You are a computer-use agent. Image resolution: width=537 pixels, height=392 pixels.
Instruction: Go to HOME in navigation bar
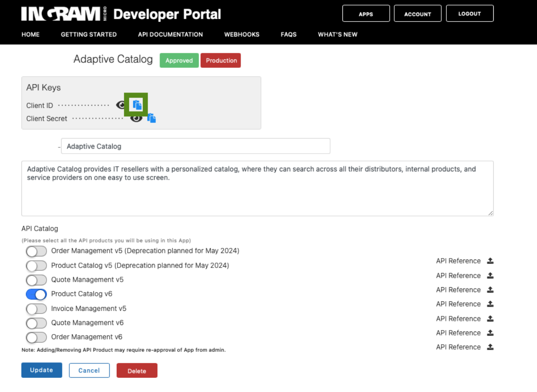(31, 35)
